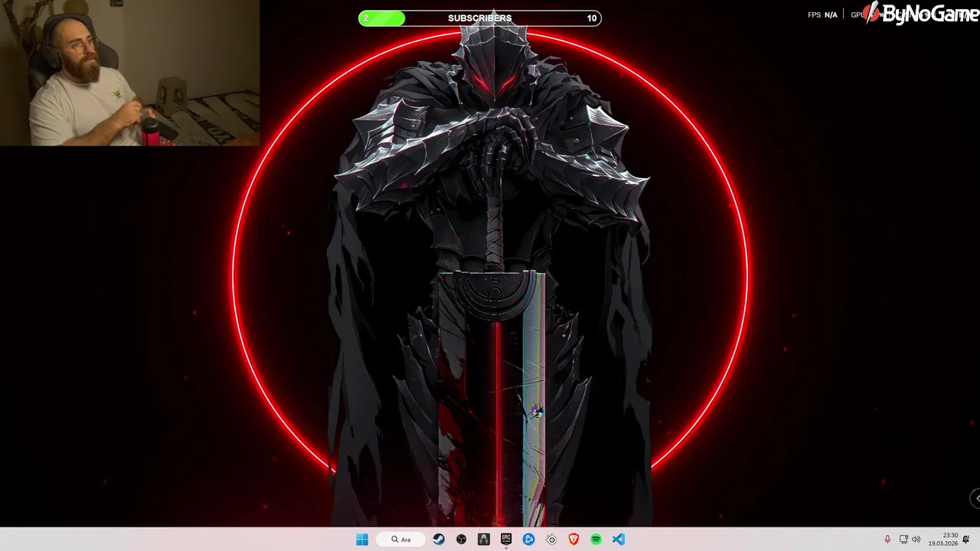Click the Ara search box on taskbar

pos(401,540)
